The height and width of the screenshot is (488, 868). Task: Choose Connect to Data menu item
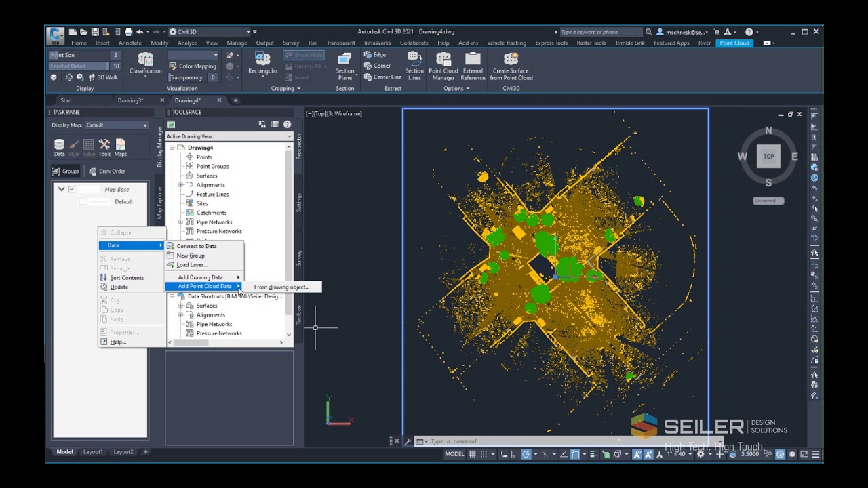pyautogui.click(x=197, y=247)
